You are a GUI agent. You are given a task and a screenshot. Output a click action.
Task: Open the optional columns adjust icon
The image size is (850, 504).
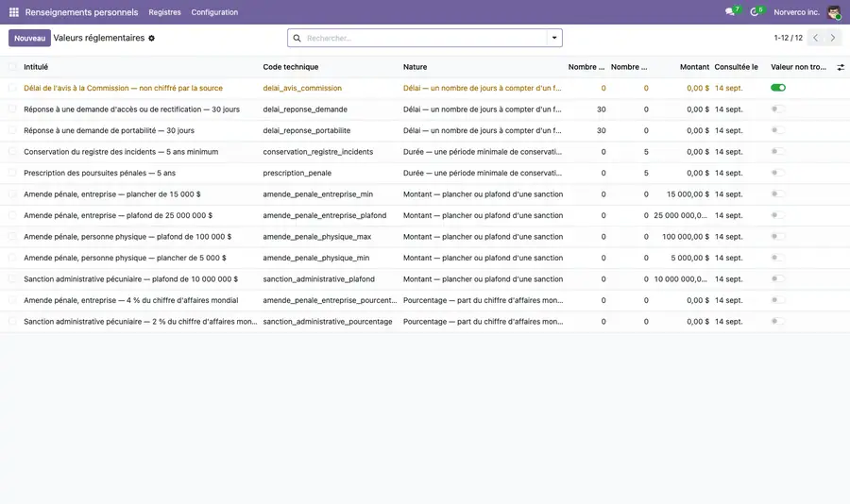(x=841, y=67)
